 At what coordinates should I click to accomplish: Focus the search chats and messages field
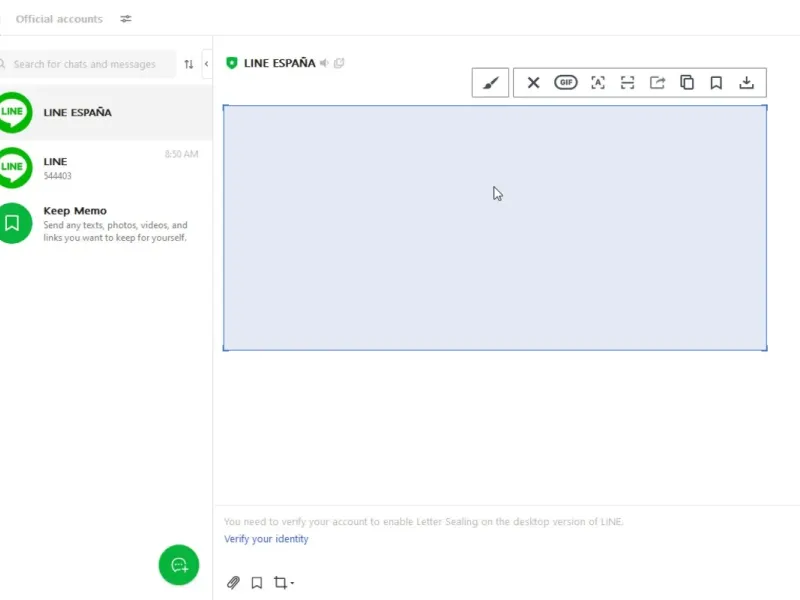(x=88, y=64)
